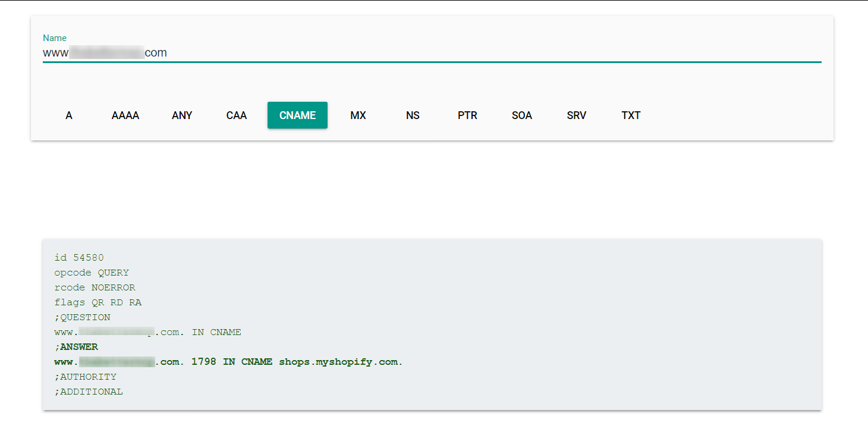
Task: Click the bold ;ANSWER heading
Action: 76,347
